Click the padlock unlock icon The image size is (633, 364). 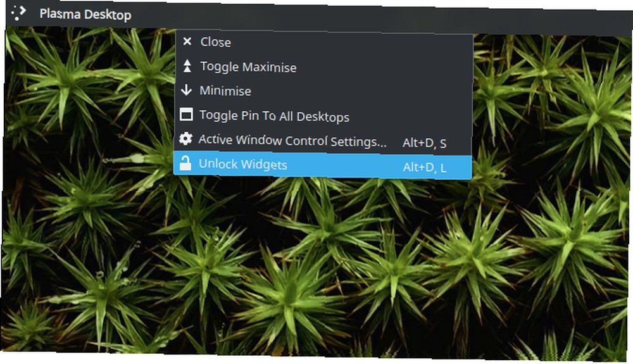pos(185,163)
